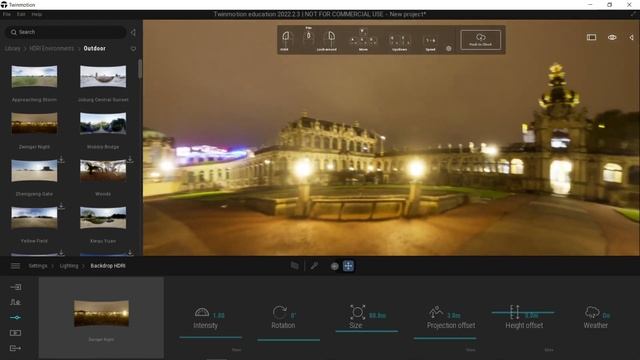Toggle the eye view settings icon
Image resolution: width=640 pixels, height=360 pixels.
[612, 37]
